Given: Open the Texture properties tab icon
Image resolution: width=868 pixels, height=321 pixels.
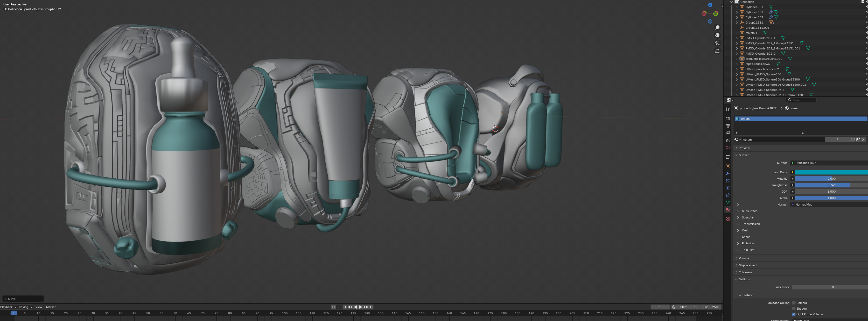Looking at the screenshot, I should click(x=727, y=219).
